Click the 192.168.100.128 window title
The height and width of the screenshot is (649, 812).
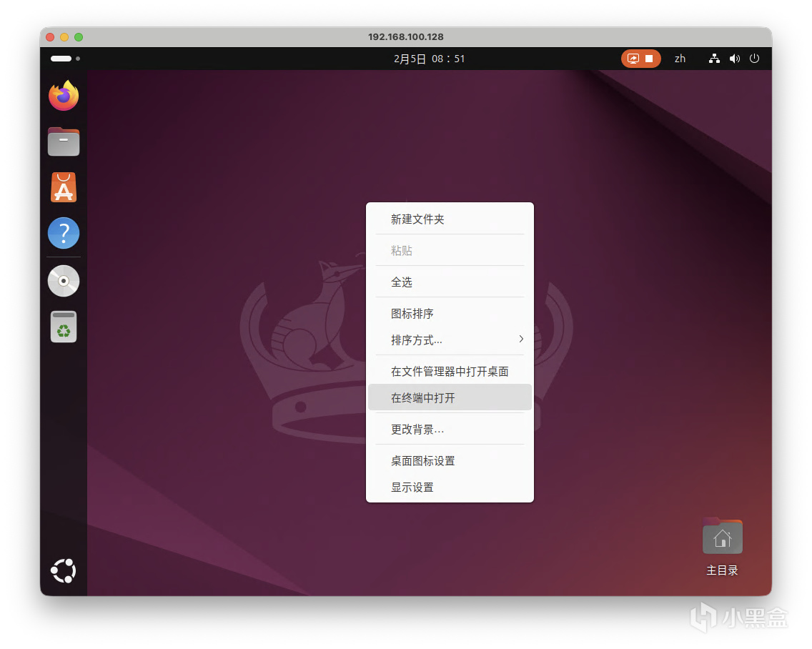pyautogui.click(x=405, y=36)
